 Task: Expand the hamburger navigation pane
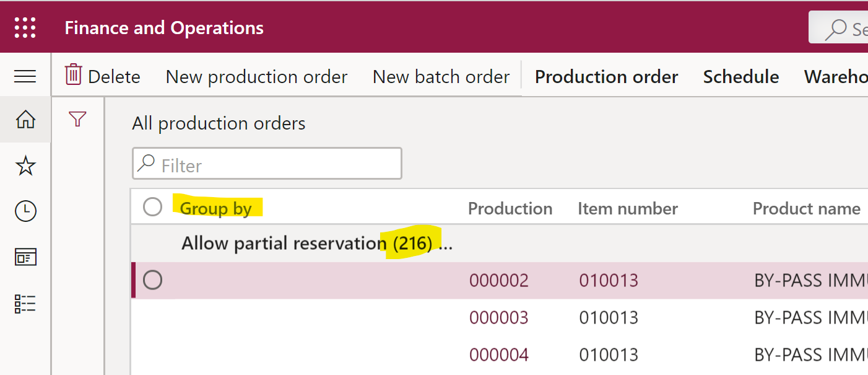25,76
